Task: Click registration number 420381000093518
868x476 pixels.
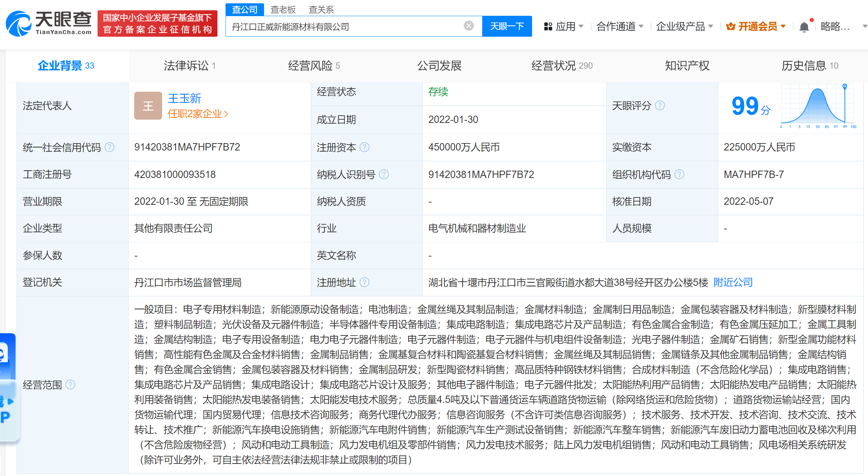Action: [175, 174]
